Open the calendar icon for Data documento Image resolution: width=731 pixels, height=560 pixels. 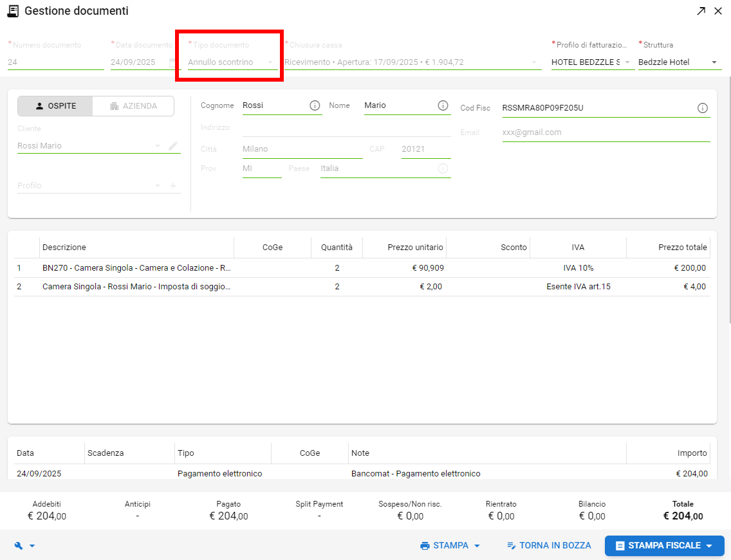click(x=172, y=62)
